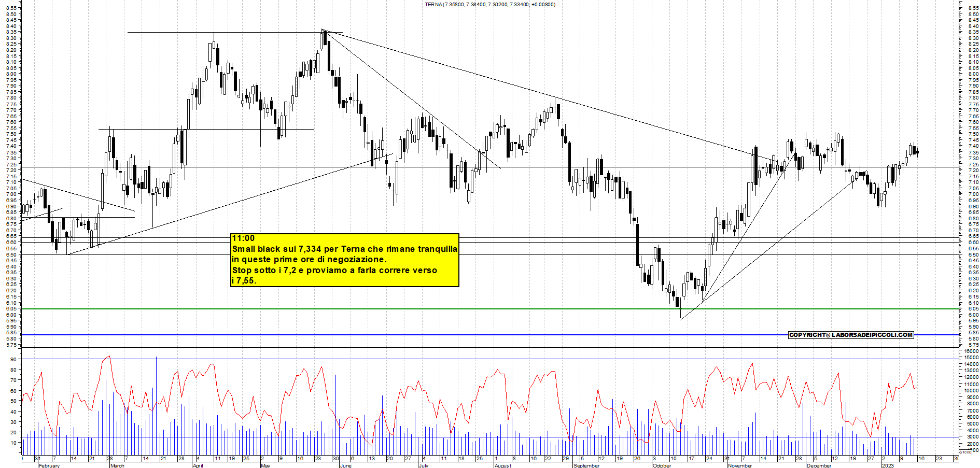Click the 'Small black sui 7,334' line in the note

click(x=345, y=249)
